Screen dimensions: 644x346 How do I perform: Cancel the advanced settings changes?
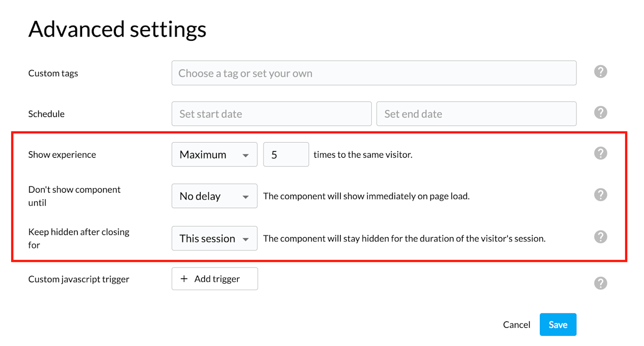click(x=516, y=325)
